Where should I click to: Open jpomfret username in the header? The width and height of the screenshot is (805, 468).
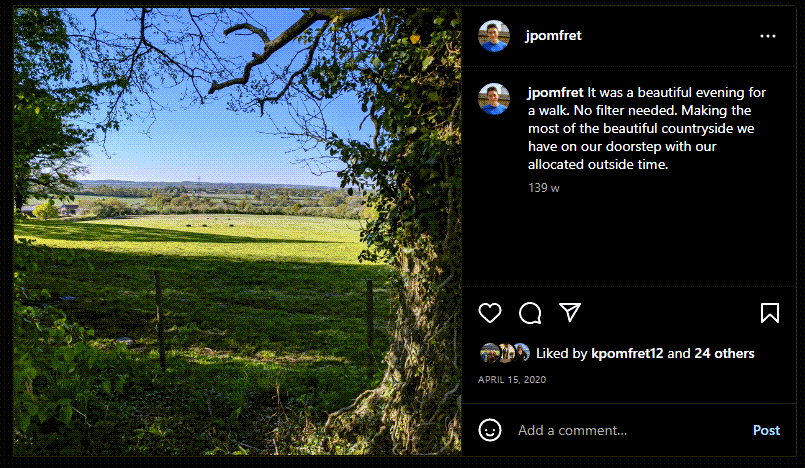[x=553, y=35]
